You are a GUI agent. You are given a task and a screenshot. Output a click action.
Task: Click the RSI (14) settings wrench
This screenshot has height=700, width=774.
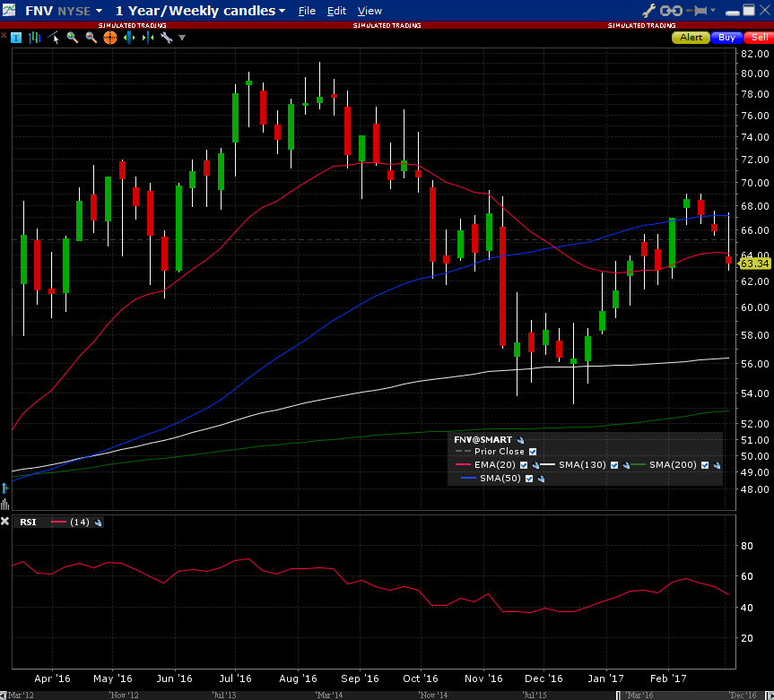98,522
